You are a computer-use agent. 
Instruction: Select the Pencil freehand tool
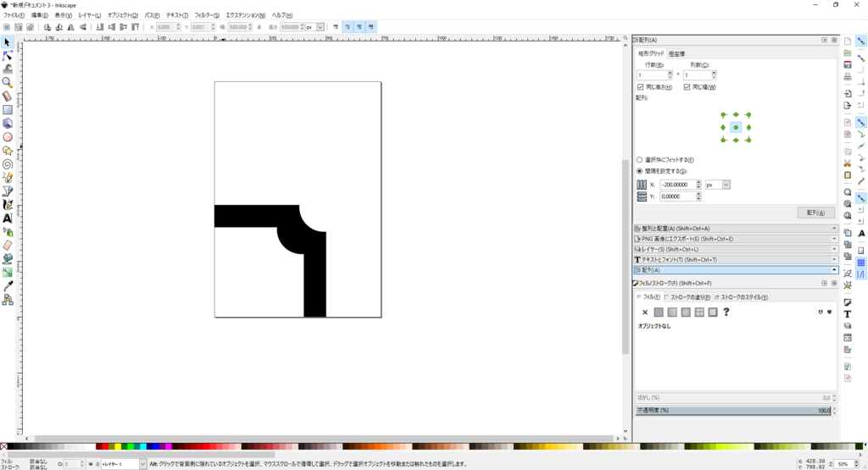click(x=8, y=178)
